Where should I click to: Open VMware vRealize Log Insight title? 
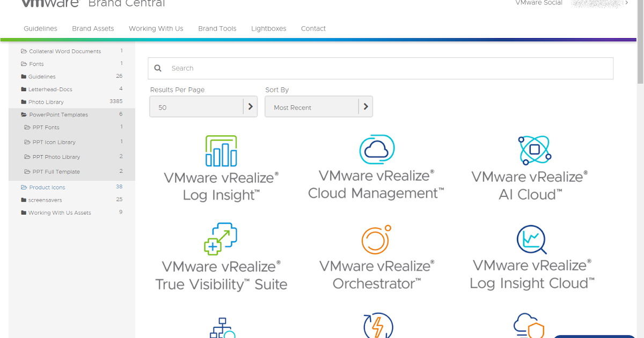coord(221,186)
